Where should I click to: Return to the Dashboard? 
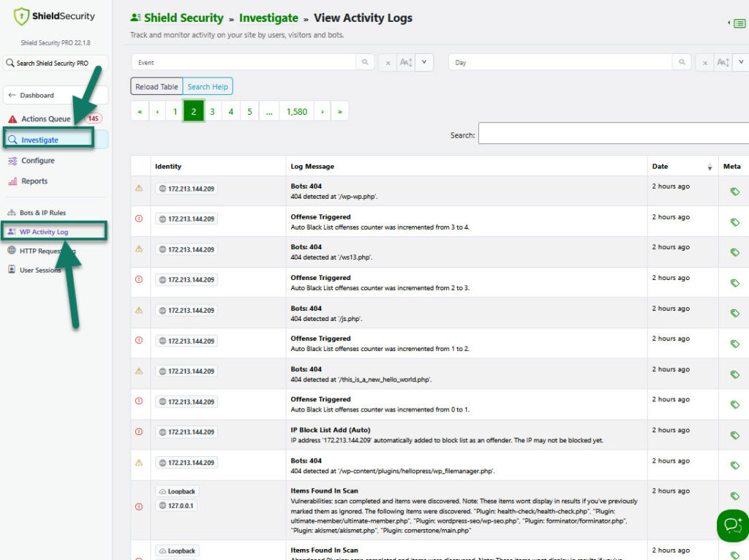coord(56,95)
